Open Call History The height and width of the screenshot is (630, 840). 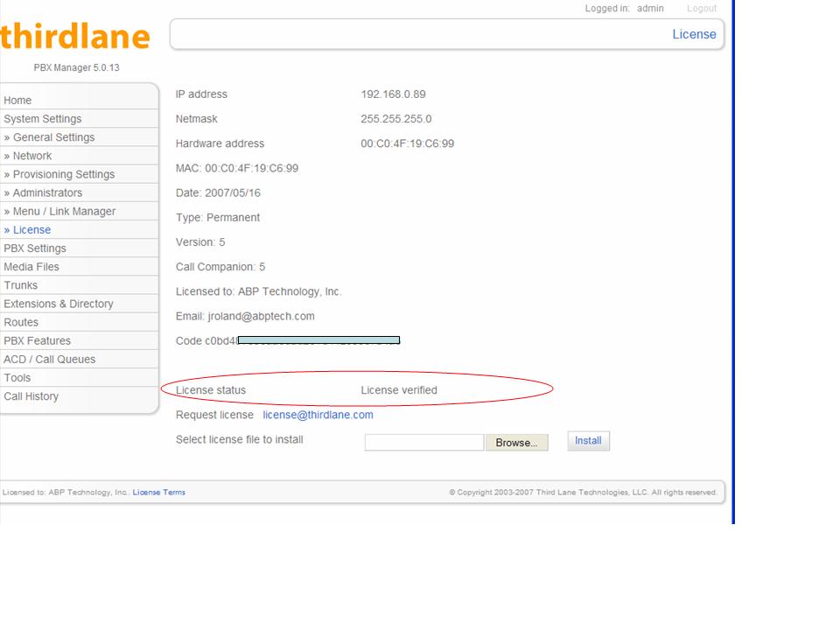pos(31,396)
